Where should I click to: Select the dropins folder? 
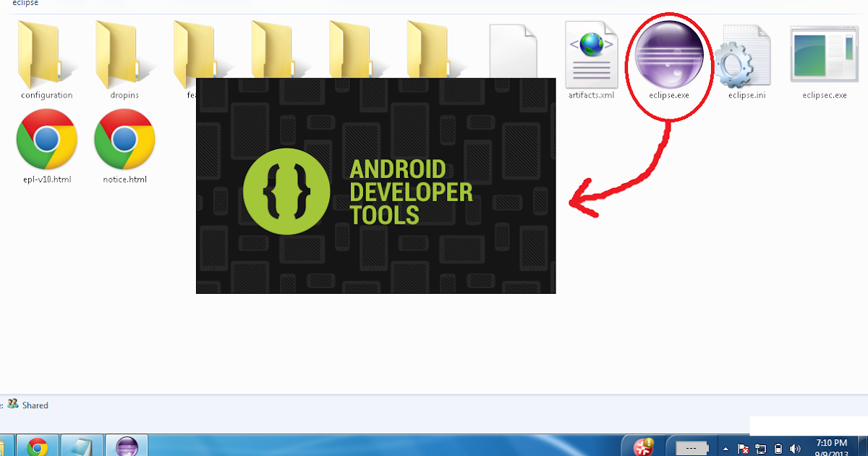point(124,59)
